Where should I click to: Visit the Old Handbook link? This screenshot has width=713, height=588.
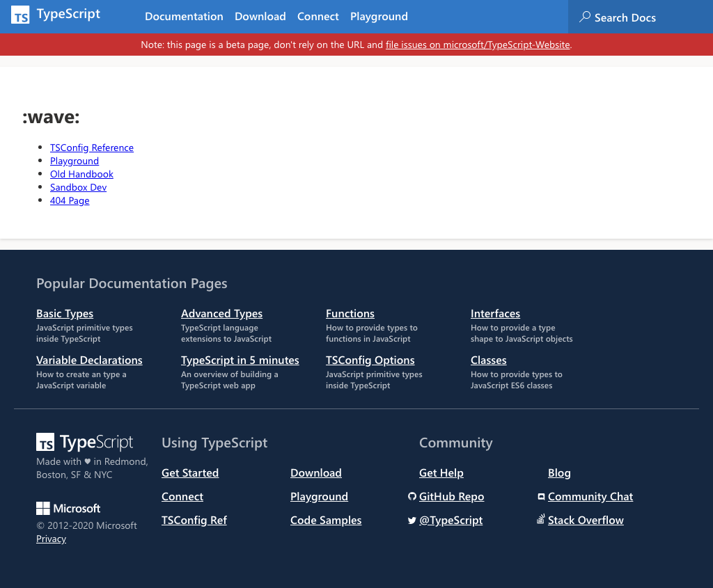(81, 174)
